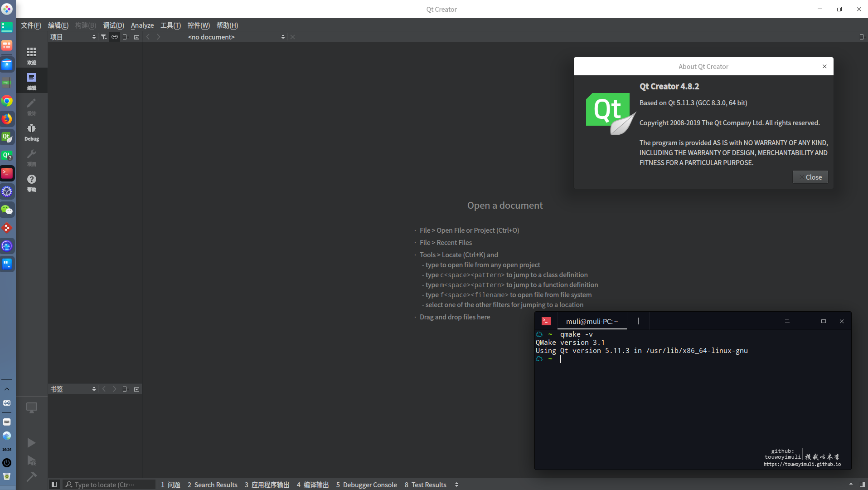Open output pane selector arrows
This screenshot has width=868, height=490.
click(x=456, y=485)
